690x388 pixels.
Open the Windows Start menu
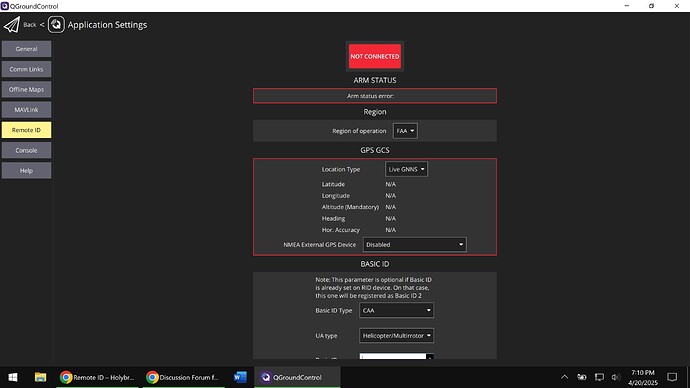pos(13,377)
